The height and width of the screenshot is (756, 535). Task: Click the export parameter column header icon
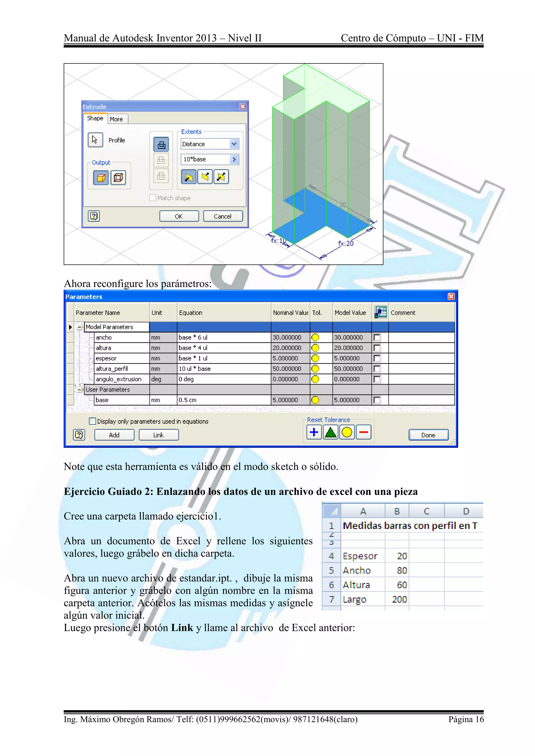[x=381, y=312]
